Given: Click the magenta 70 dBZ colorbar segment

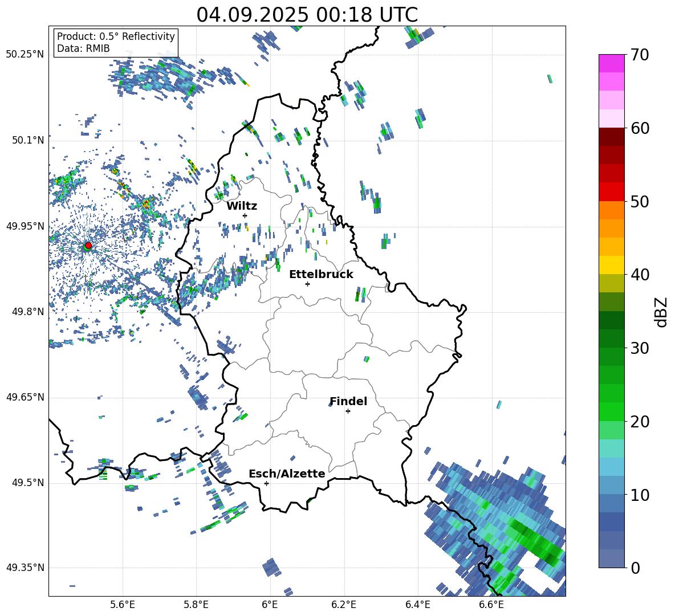Looking at the screenshot, I should pyautogui.click(x=611, y=63).
